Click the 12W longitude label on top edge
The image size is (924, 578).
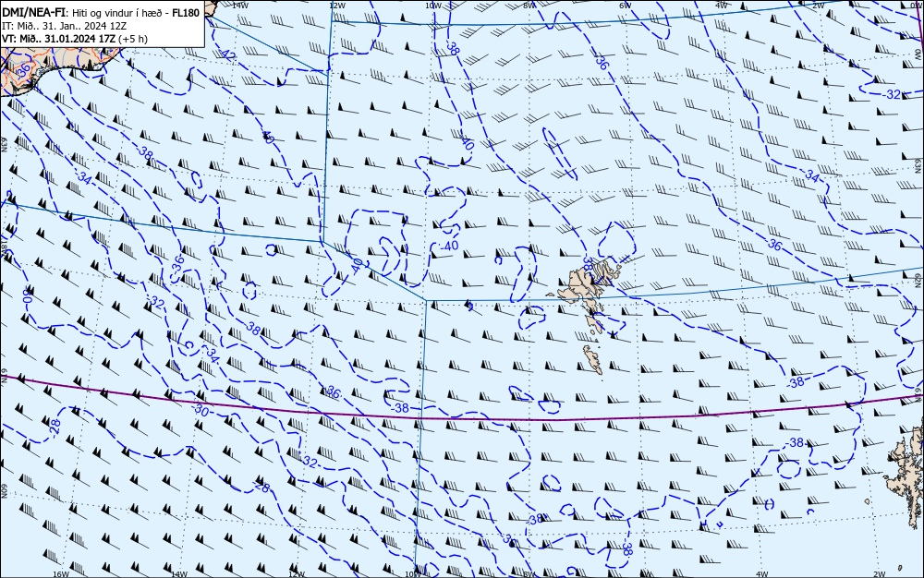coord(336,6)
